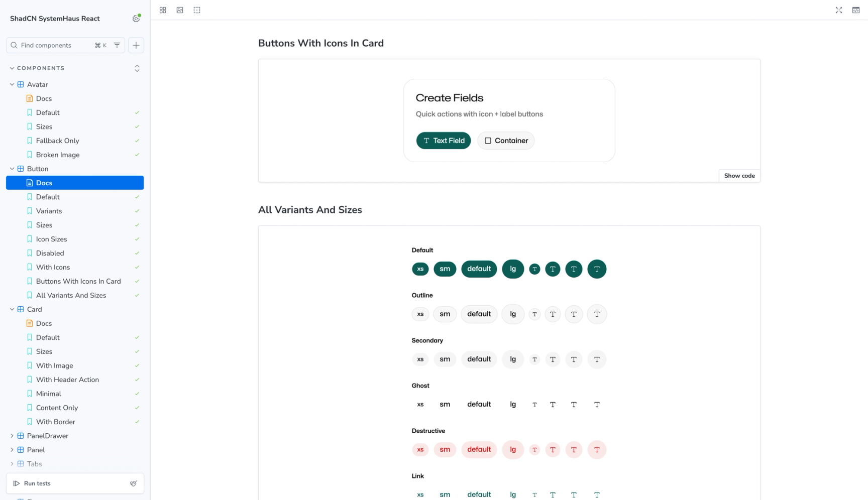Collapse the Button component group
Viewport: 868px width, 500px height.
tap(12, 169)
